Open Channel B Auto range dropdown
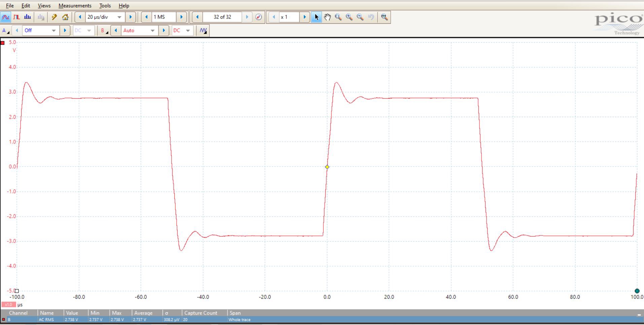Screen dimensions: 644x325 click(152, 31)
